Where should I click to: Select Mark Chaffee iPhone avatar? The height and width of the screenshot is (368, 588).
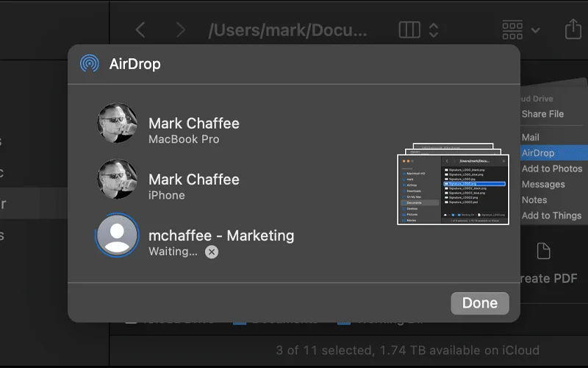point(117,179)
